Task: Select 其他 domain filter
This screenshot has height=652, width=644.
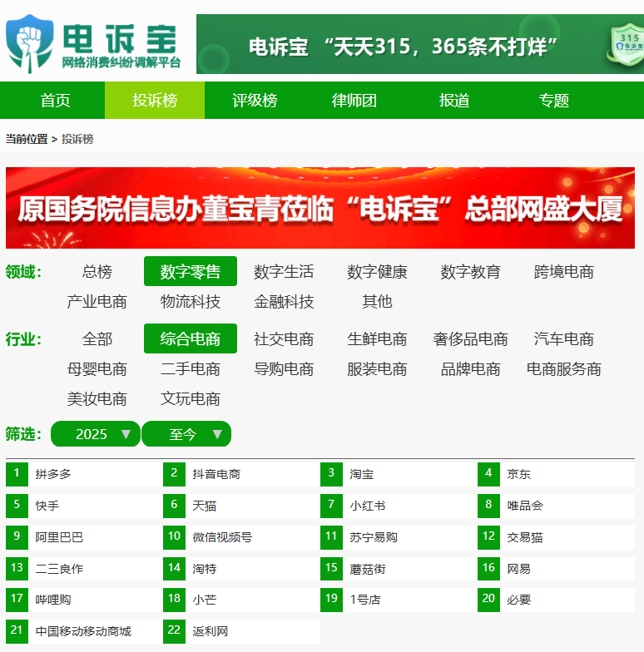Action: [377, 301]
